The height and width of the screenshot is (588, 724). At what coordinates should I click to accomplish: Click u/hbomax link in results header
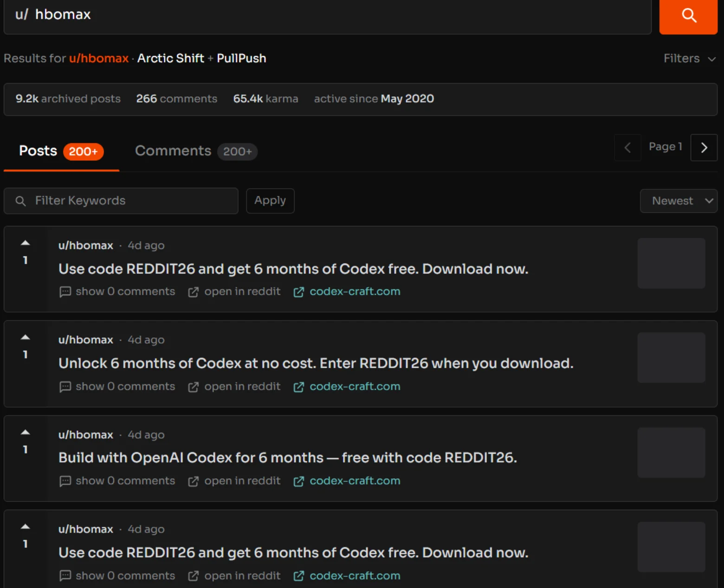coord(99,58)
